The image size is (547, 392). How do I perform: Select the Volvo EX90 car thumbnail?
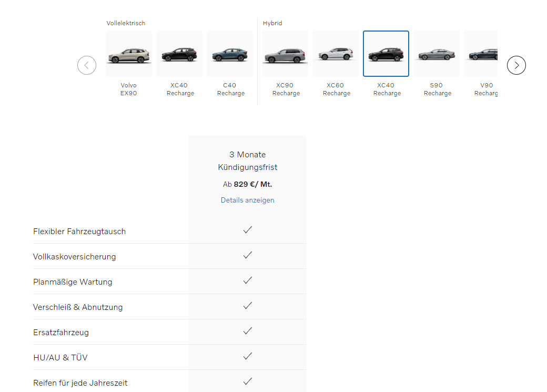click(x=129, y=54)
